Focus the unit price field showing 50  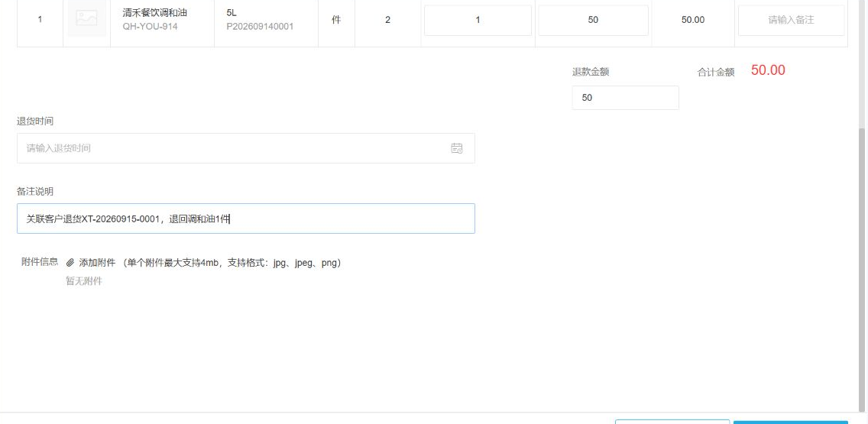[x=593, y=20]
